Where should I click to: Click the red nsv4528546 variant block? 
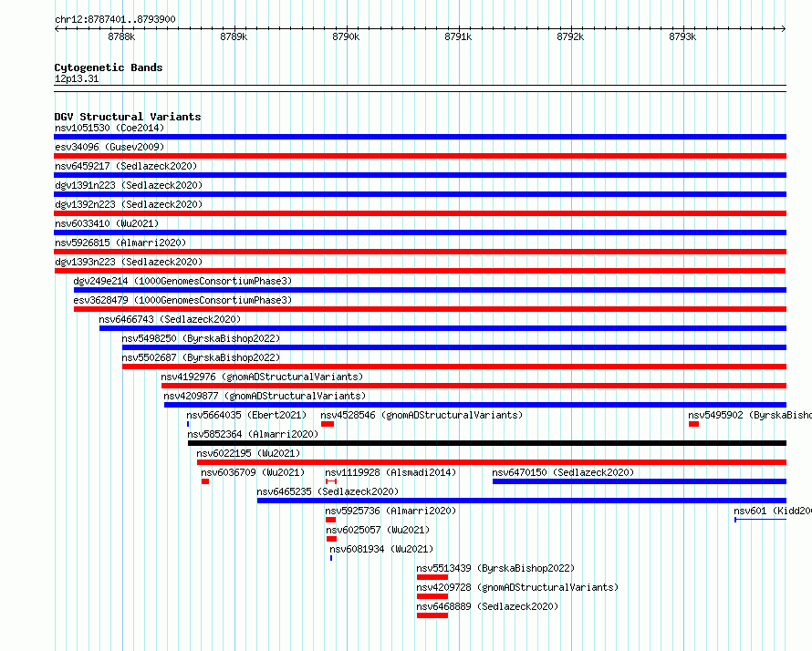(x=328, y=424)
